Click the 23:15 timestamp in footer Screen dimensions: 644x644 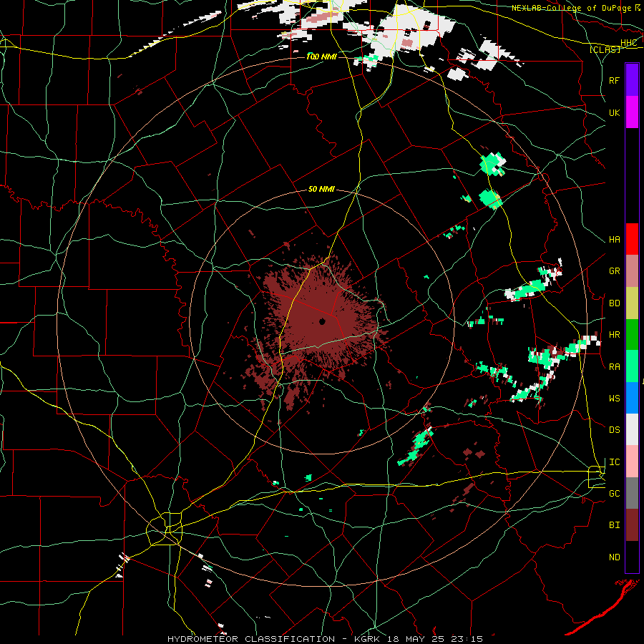(467, 639)
